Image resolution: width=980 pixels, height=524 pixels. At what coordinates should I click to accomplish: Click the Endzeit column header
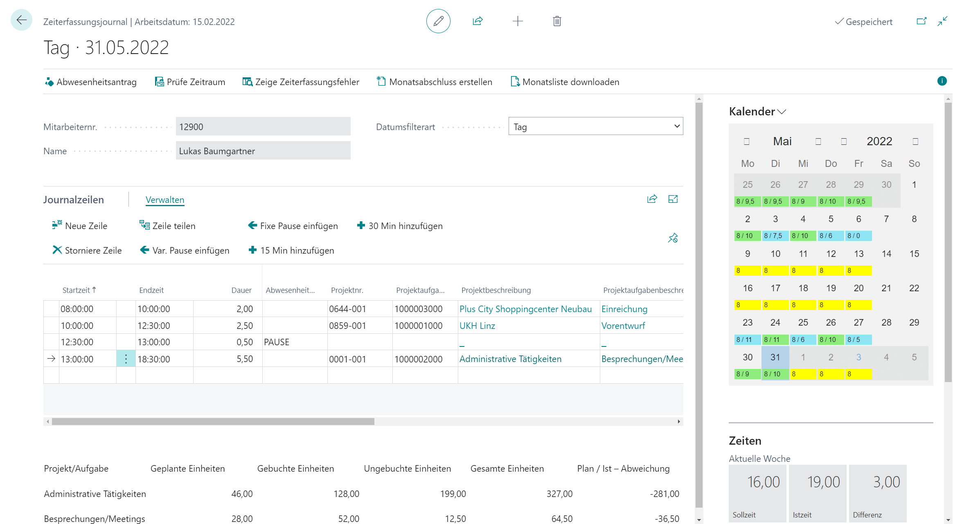[x=151, y=290]
